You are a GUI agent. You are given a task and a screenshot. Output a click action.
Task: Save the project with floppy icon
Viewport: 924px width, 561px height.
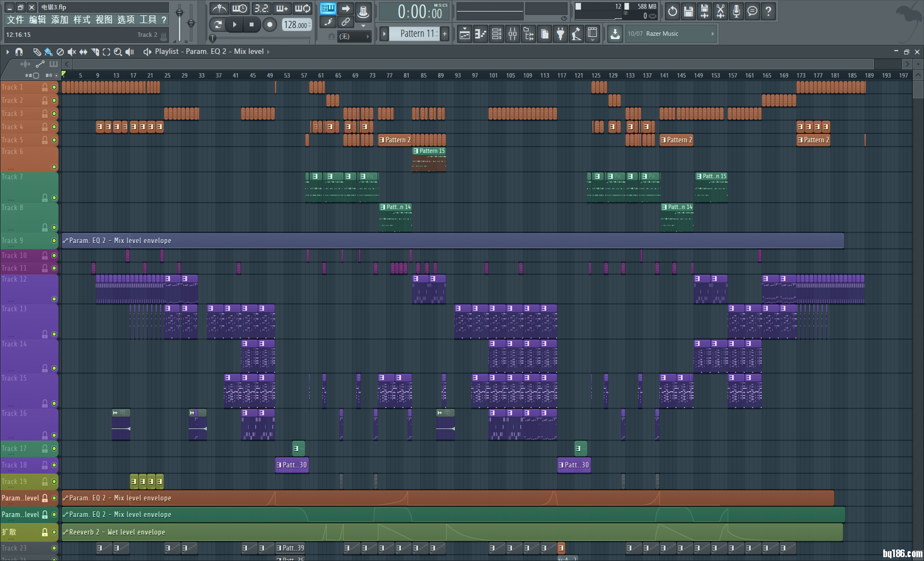point(689,11)
